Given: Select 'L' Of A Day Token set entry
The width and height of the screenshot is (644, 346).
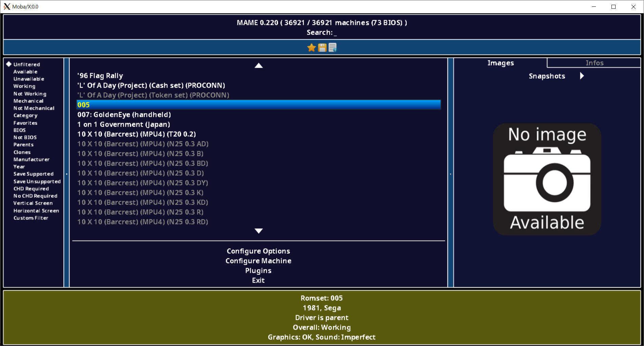Looking at the screenshot, I should pos(259,95).
